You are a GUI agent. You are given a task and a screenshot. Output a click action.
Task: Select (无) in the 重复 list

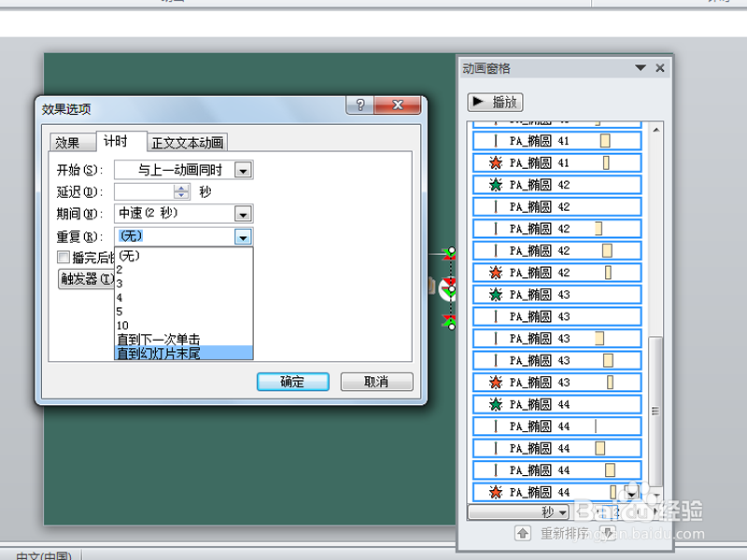tap(183, 256)
